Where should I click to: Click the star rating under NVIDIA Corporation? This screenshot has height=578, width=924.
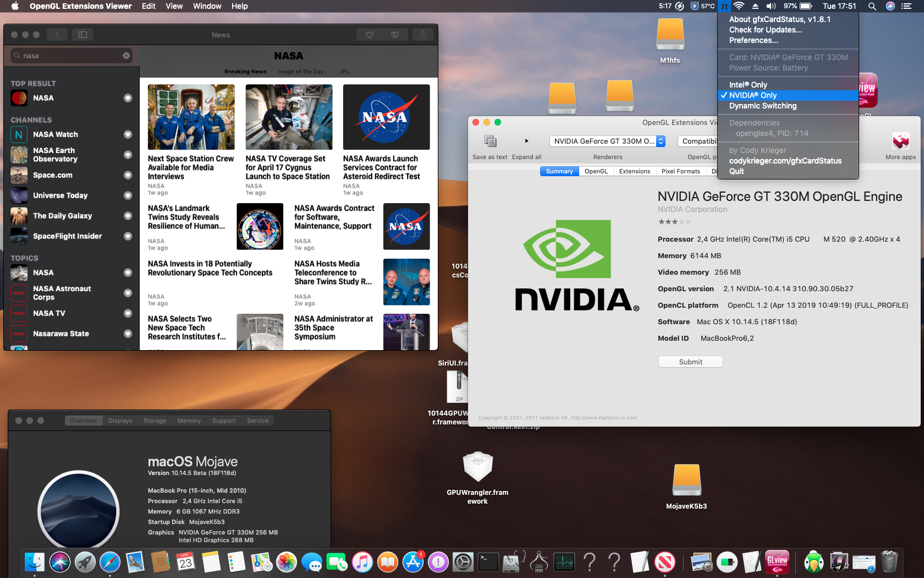[x=674, y=222]
